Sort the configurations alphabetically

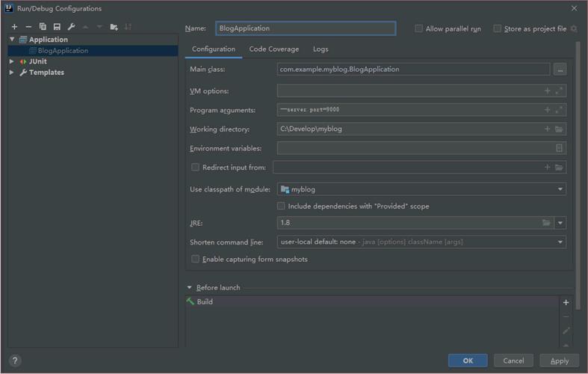click(x=129, y=27)
